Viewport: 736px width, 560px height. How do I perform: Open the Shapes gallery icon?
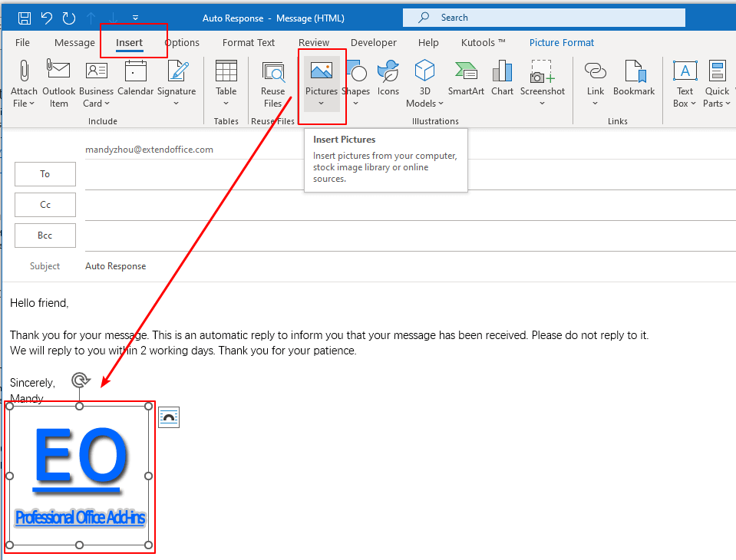pos(356,73)
